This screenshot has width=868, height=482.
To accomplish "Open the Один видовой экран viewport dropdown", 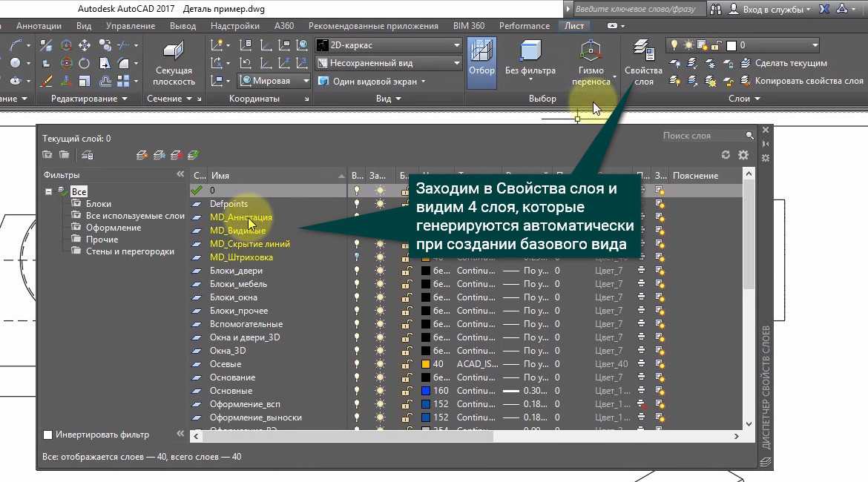I will point(372,82).
